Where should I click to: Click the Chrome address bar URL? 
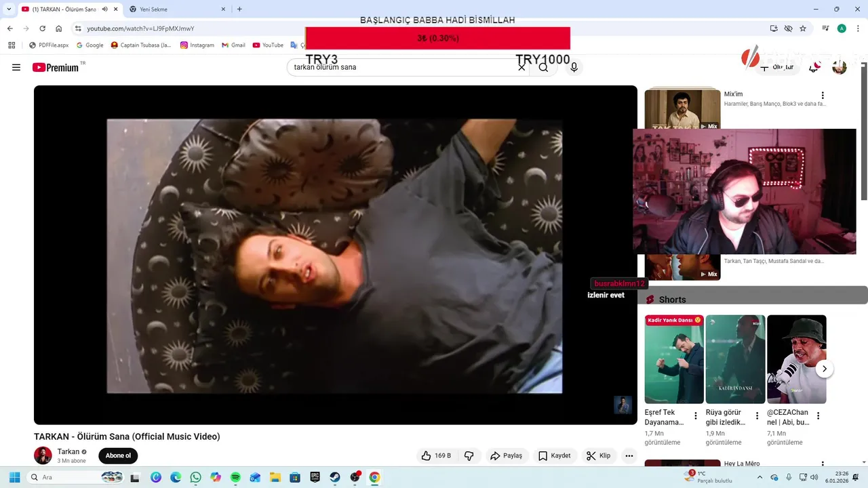pyautogui.click(x=140, y=28)
